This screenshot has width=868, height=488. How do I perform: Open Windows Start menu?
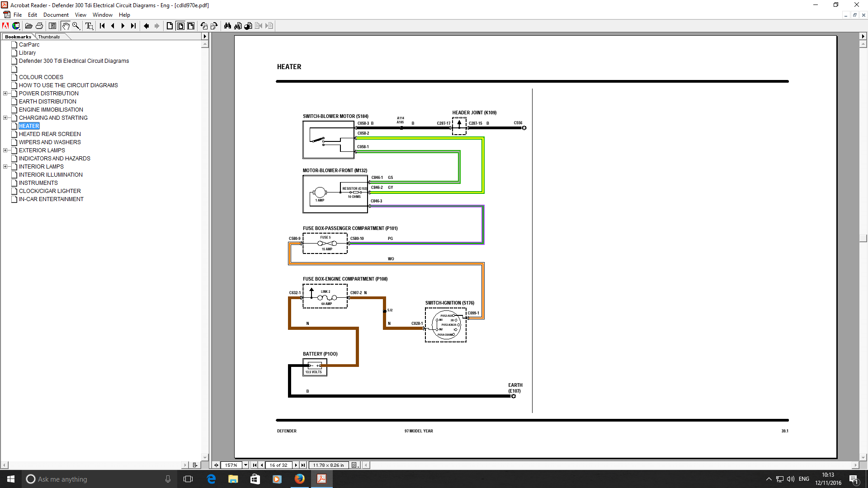[x=11, y=479]
